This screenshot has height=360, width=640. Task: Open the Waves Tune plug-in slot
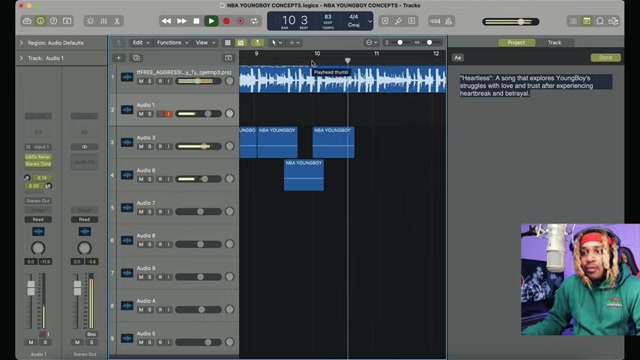click(38, 164)
